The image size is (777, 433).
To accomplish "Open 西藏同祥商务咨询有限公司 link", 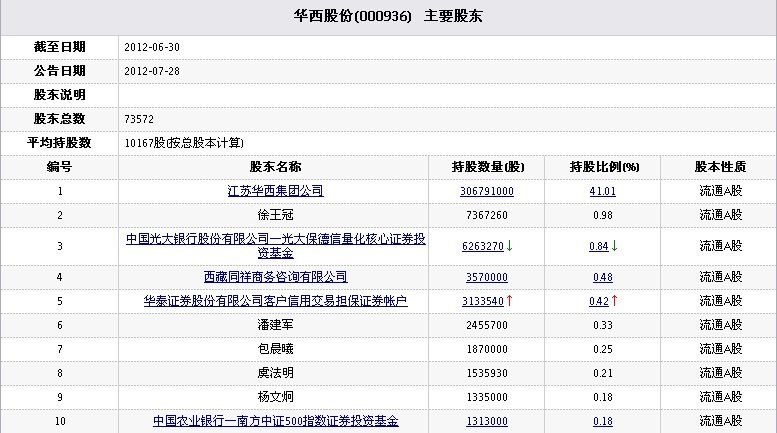I will [x=276, y=277].
